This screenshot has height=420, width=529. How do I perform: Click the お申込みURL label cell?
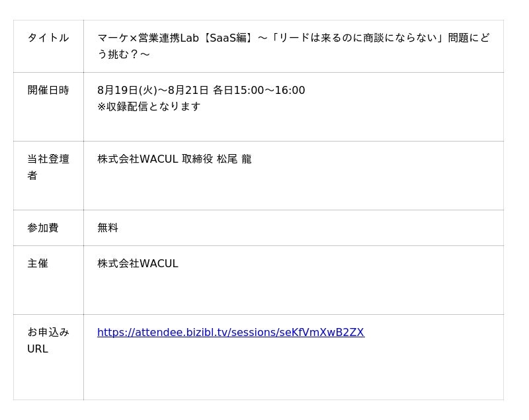48,340
